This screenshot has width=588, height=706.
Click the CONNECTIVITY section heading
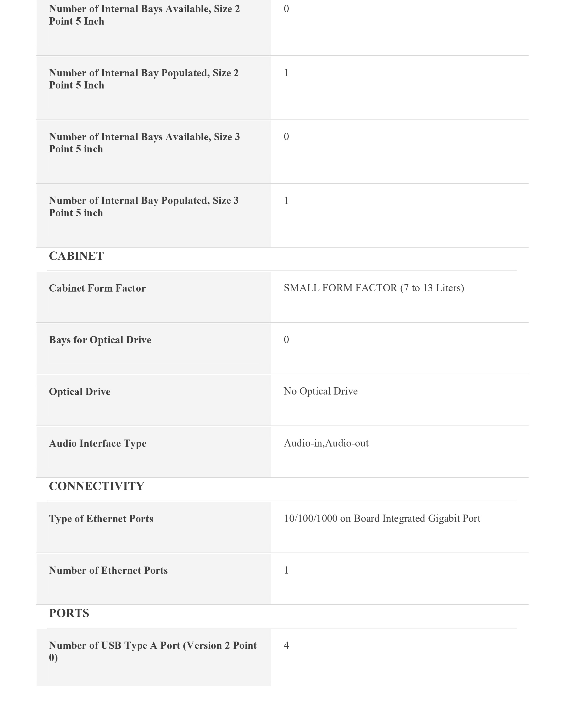point(96,486)
